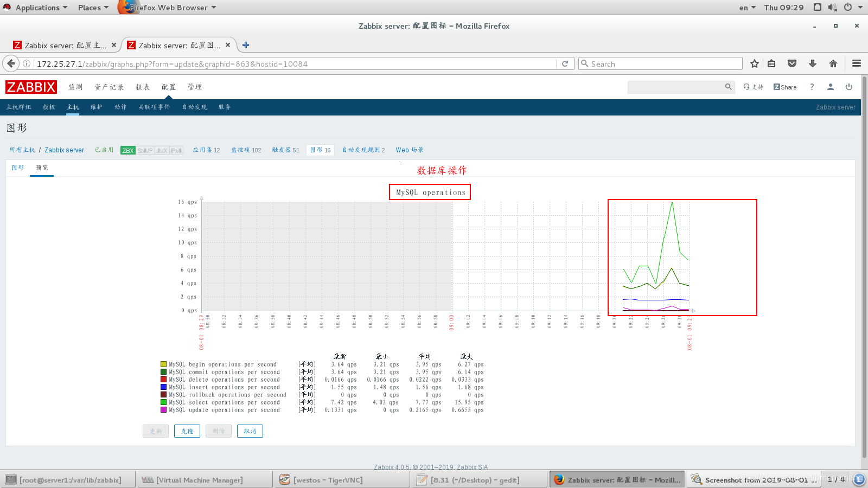868x488 pixels.
Task: Click the Firefox back arrow button
Action: click(x=11, y=63)
